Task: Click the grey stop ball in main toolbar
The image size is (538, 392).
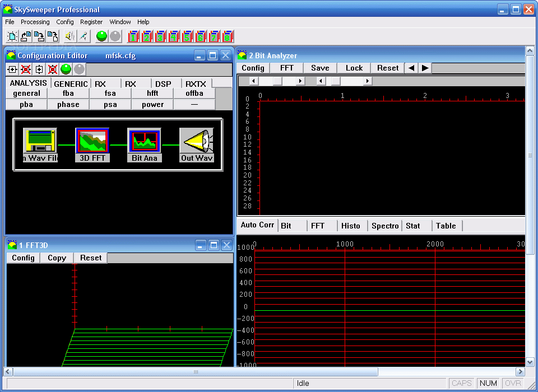Action: pyautogui.click(x=115, y=36)
